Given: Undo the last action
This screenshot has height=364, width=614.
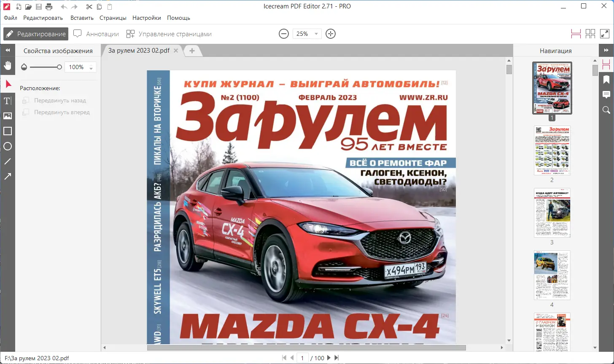Looking at the screenshot, I should pyautogui.click(x=64, y=7).
